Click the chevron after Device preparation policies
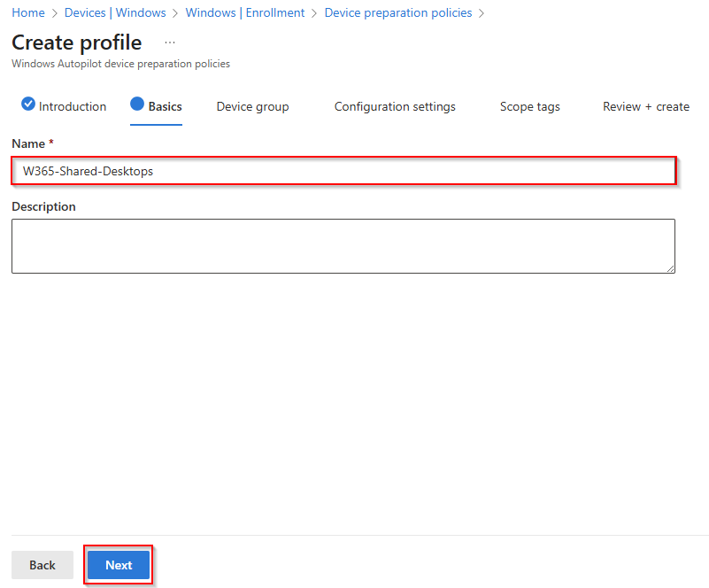Viewport: 709px width, 588px height. pyautogui.click(x=481, y=13)
